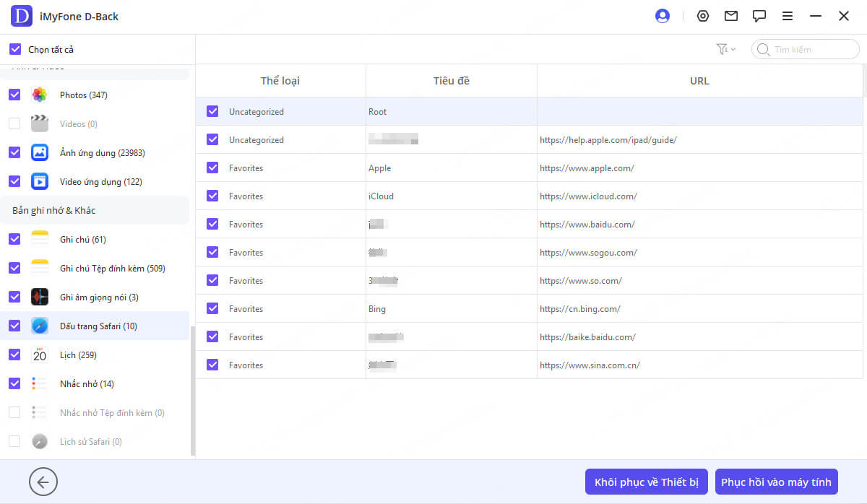The height and width of the screenshot is (504, 867).
Task: Click the URL column header
Action: [699, 81]
